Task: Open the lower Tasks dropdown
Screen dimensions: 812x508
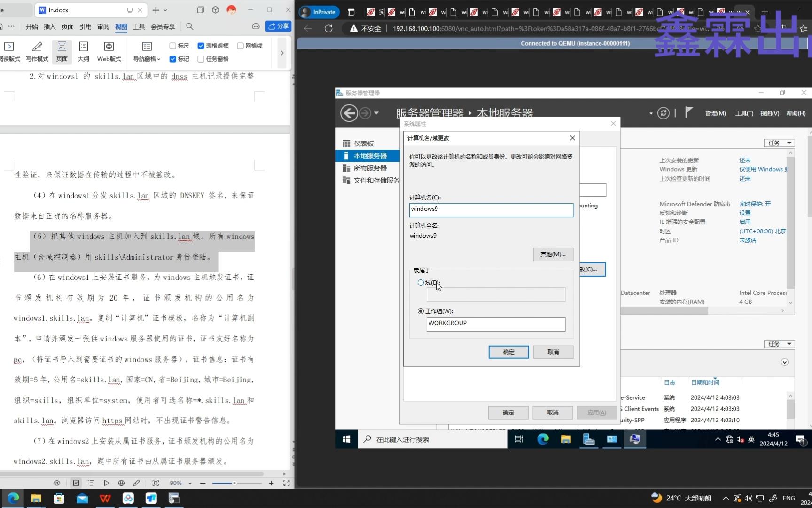Action: [779, 344]
